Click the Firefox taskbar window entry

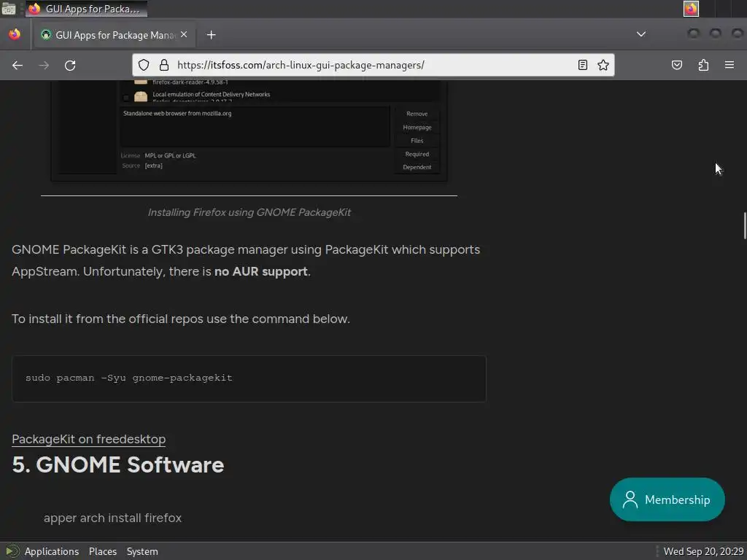click(x=86, y=9)
